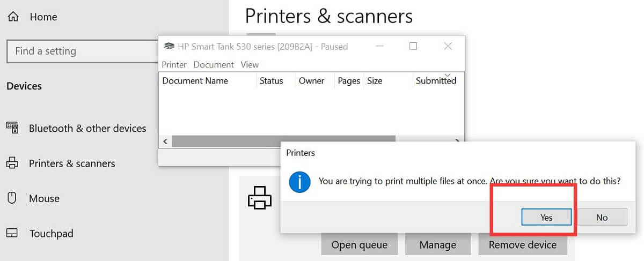644x261 pixels.
Task: Click the Printers & scanners sidebar icon
Action: (x=12, y=163)
